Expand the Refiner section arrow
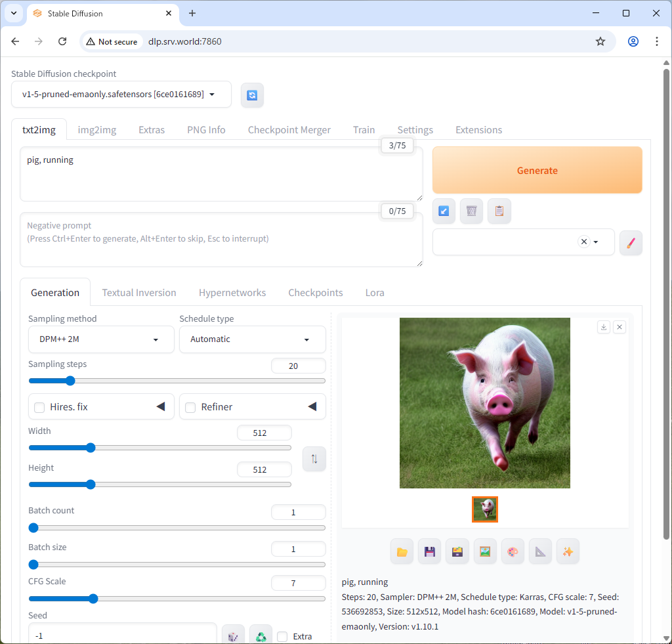The height and width of the screenshot is (644, 672). click(312, 406)
